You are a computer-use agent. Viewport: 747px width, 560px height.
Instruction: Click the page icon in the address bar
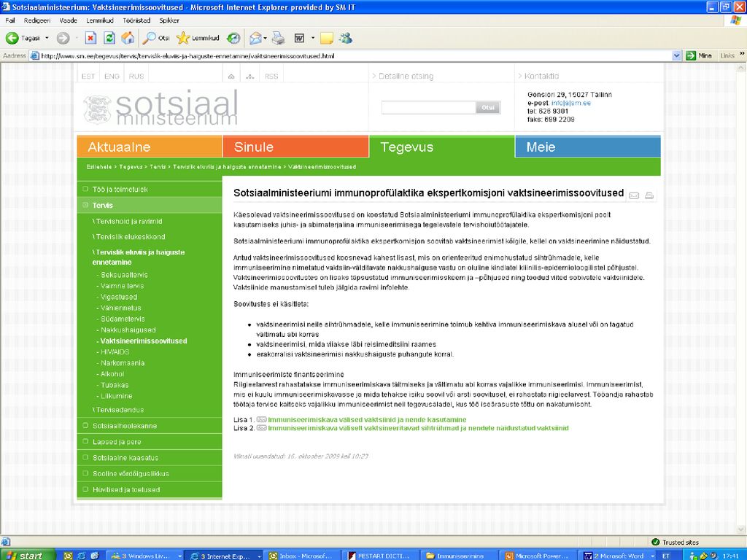(x=34, y=55)
